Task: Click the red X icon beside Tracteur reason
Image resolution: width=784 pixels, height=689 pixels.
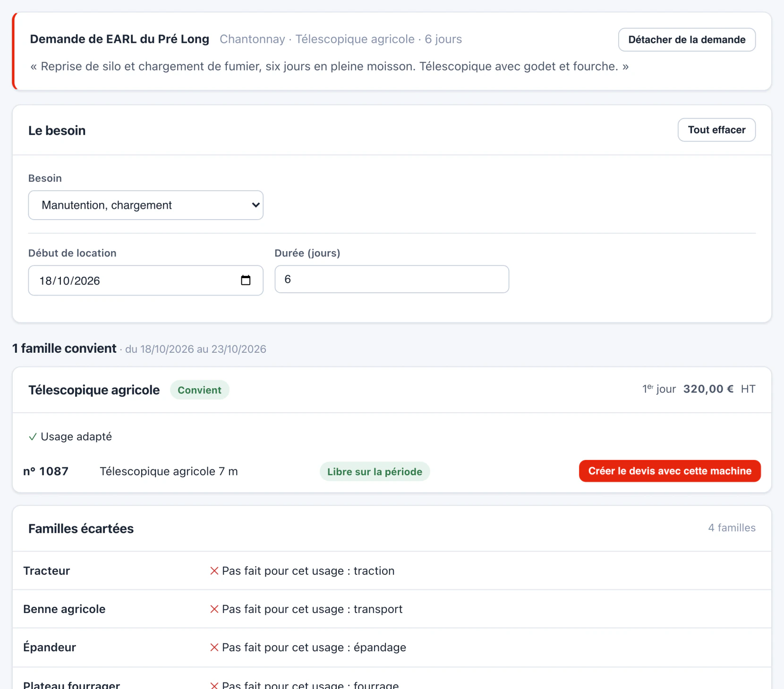Action: pos(214,571)
